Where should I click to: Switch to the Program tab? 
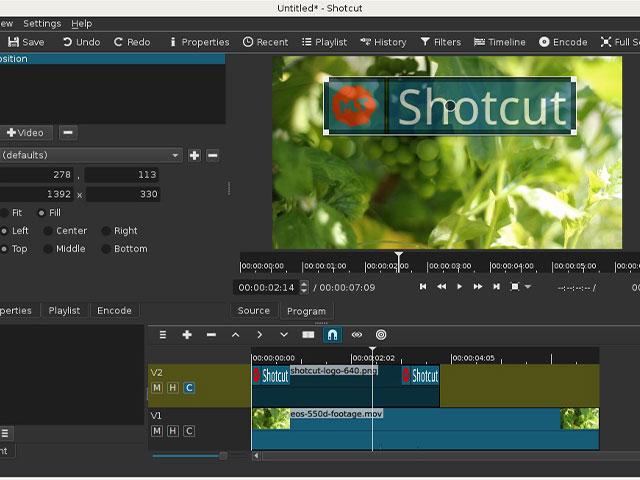(307, 311)
